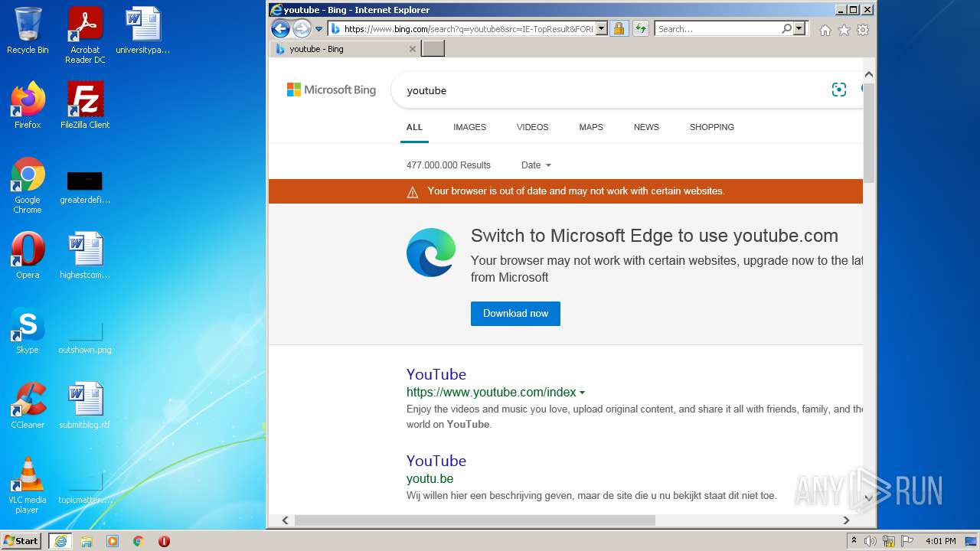980x551 pixels.
Task: Click the vertical scrollbar up arrow
Action: (869, 75)
